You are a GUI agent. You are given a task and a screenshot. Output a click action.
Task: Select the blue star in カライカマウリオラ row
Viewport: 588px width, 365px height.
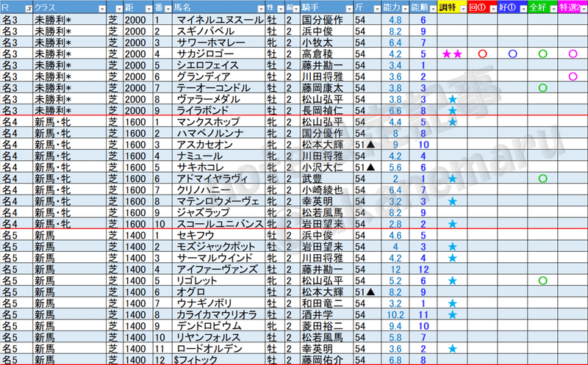pos(452,315)
